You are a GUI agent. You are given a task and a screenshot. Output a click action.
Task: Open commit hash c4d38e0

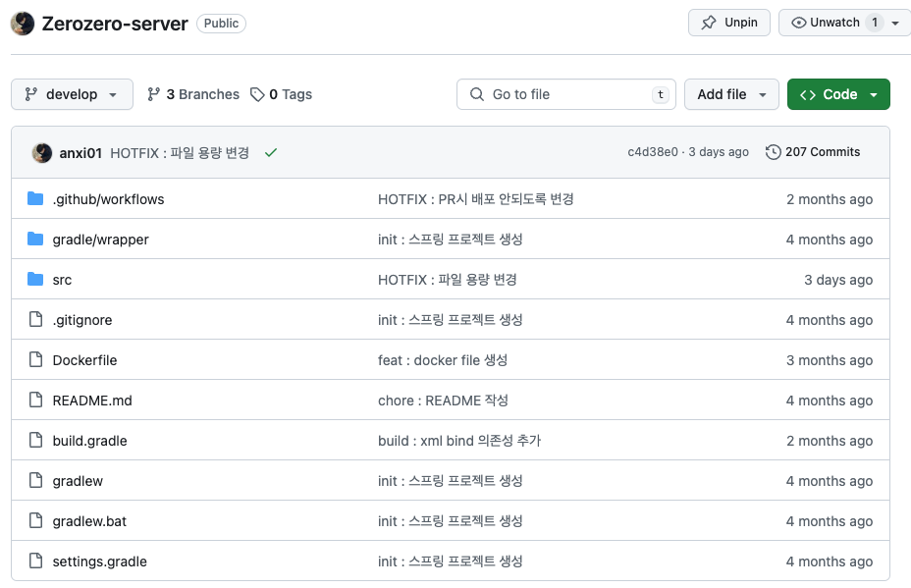pos(653,152)
